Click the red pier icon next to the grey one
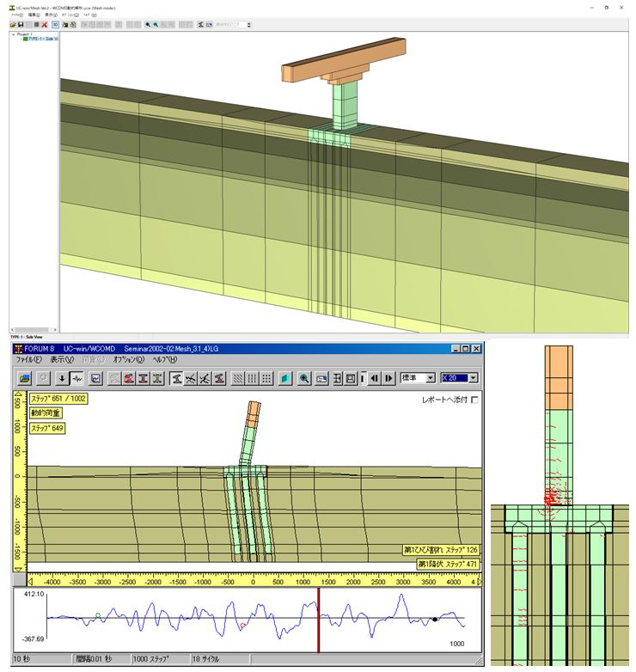Screen dimensions: 636x672 click(129, 378)
